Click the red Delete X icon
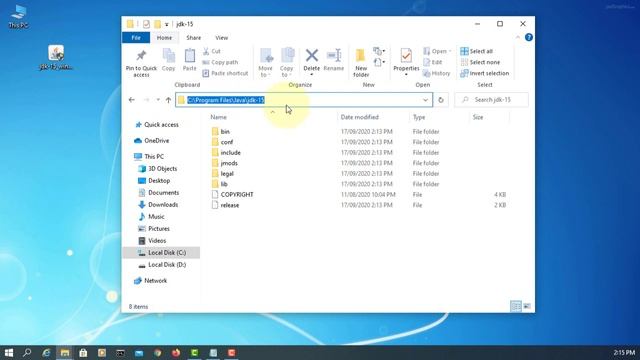The width and height of the screenshot is (640, 360). [311, 55]
